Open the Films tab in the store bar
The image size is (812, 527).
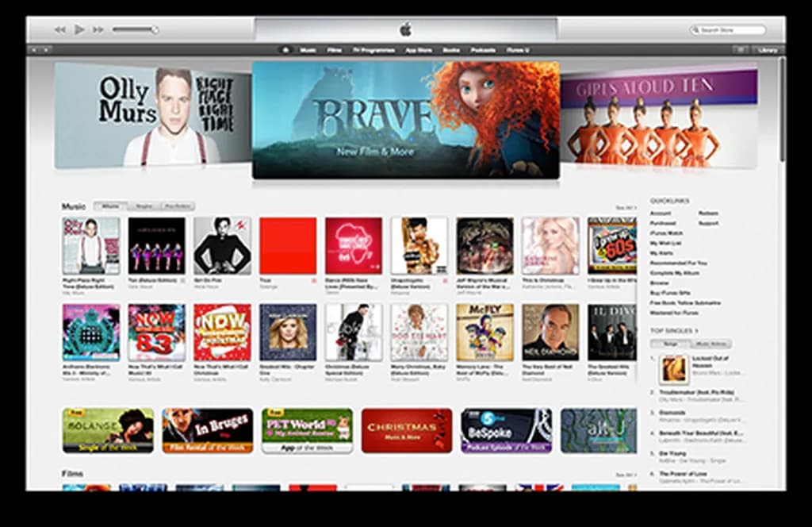pyautogui.click(x=335, y=50)
